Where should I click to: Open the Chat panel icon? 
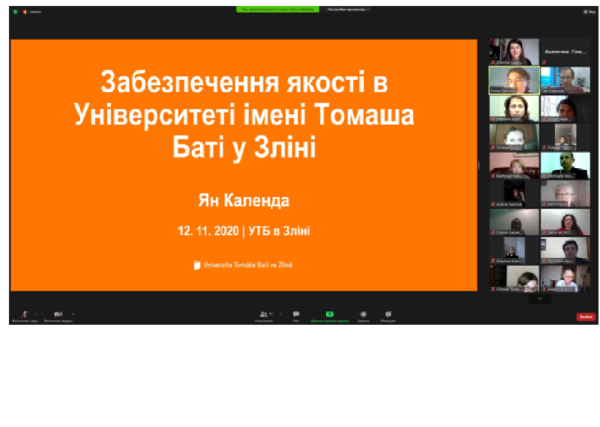point(296,314)
